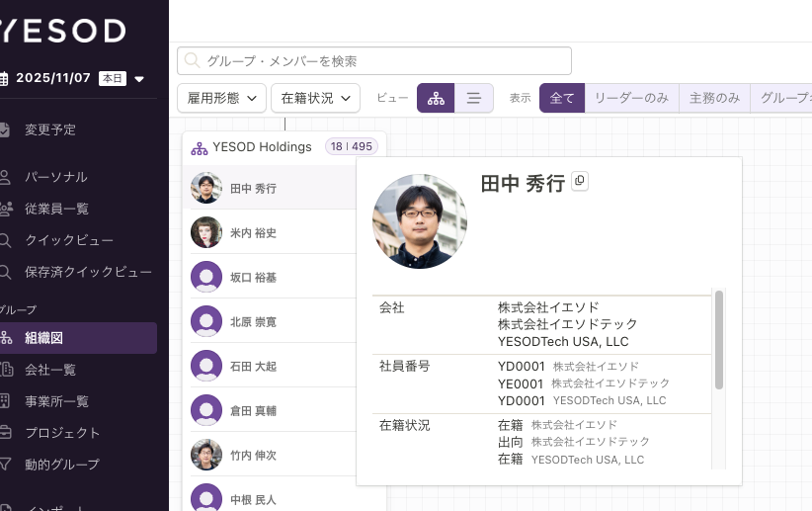
Task: Click the プロジェクト briefcase icon
Action: [5, 433]
